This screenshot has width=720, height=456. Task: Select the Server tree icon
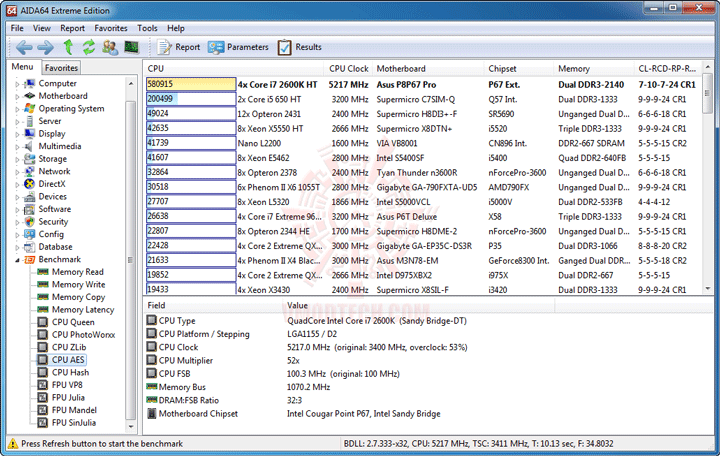[30, 121]
